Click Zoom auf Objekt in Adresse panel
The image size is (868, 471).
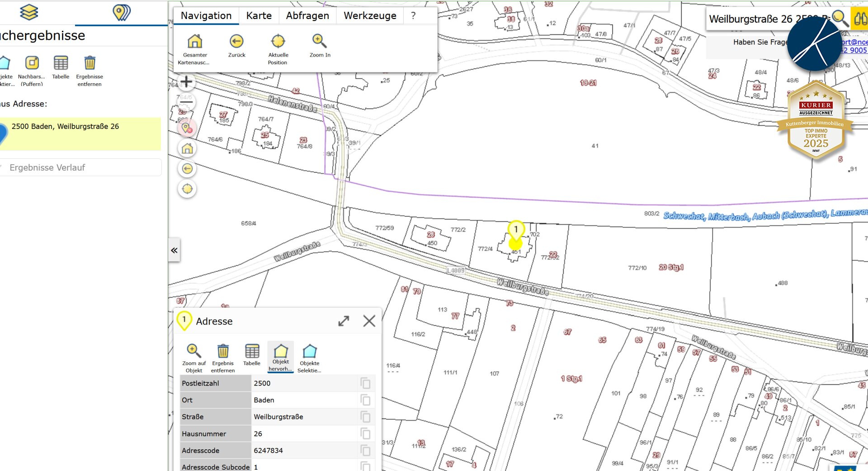click(x=193, y=351)
